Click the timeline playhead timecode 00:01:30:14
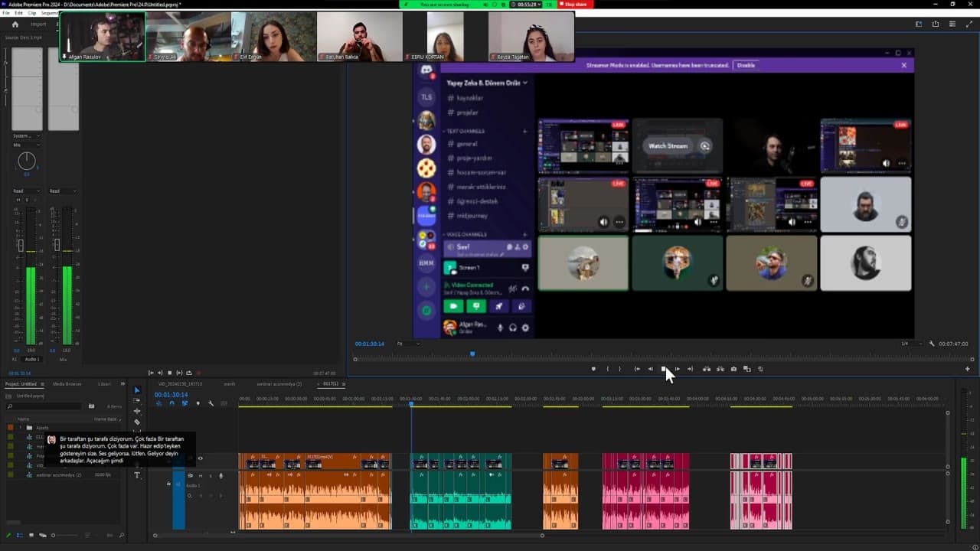 [171, 395]
